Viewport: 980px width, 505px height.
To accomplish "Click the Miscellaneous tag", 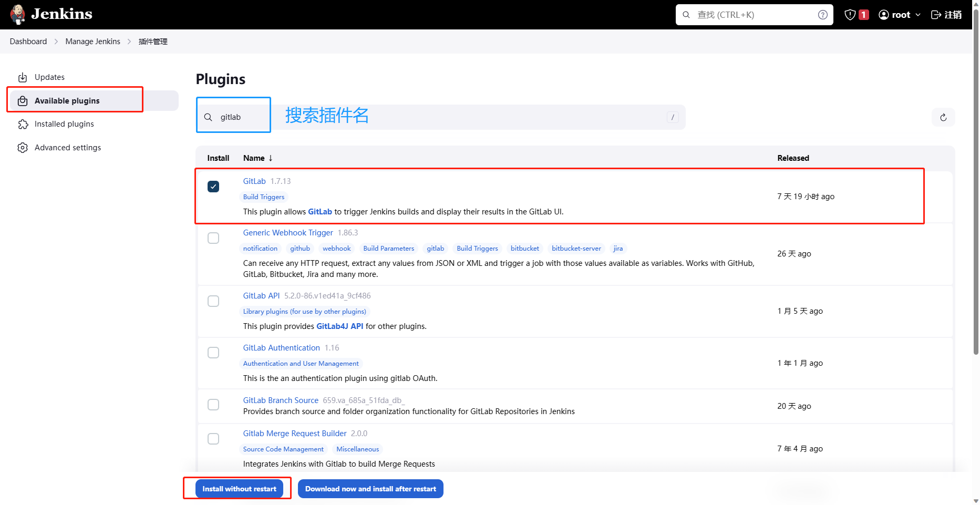I will tap(358, 449).
